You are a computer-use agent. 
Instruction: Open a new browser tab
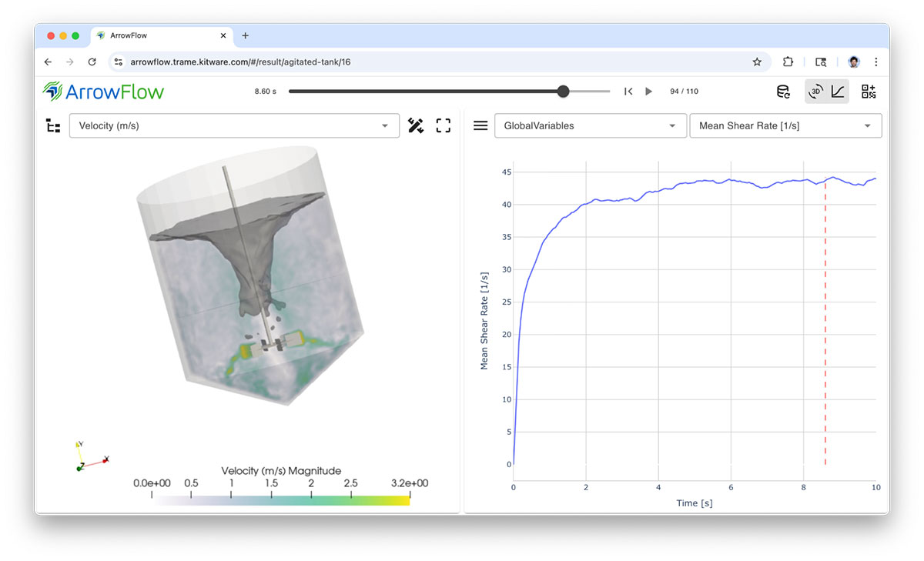click(246, 35)
